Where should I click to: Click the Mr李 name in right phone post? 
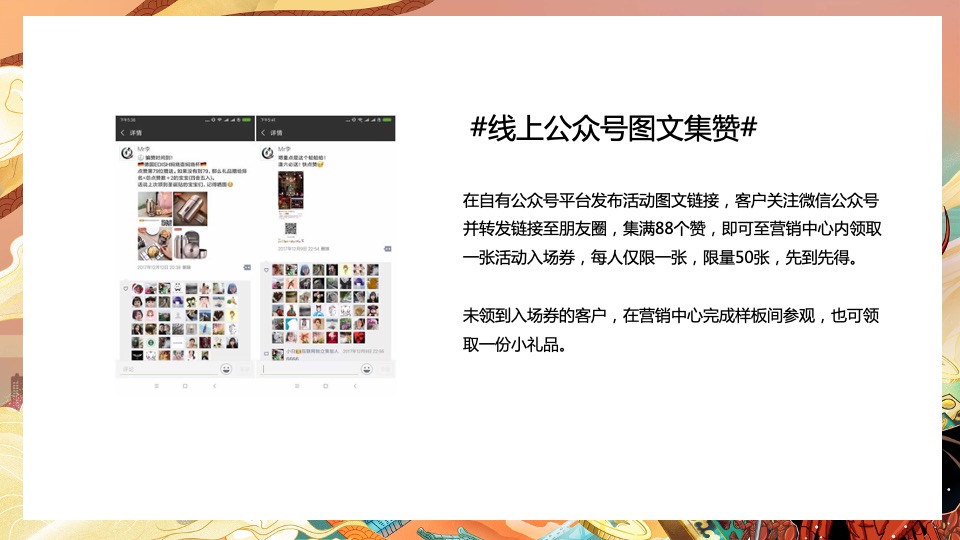pos(285,149)
